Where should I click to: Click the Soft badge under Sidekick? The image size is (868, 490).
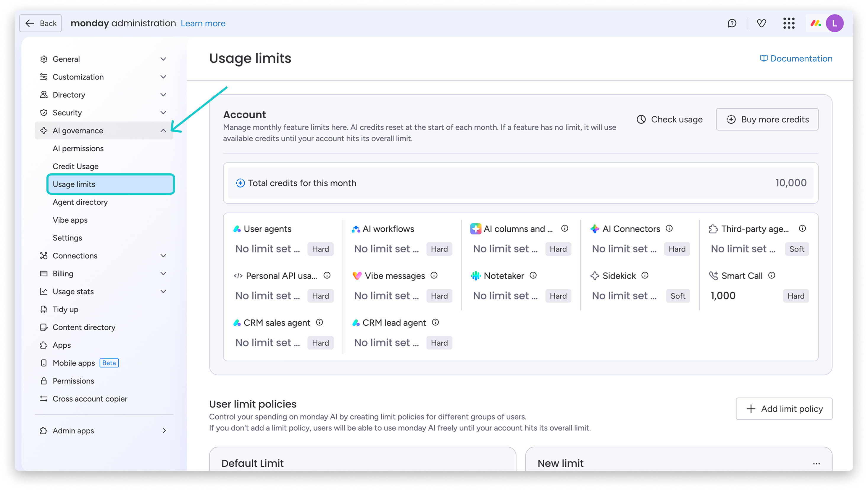[x=678, y=296]
